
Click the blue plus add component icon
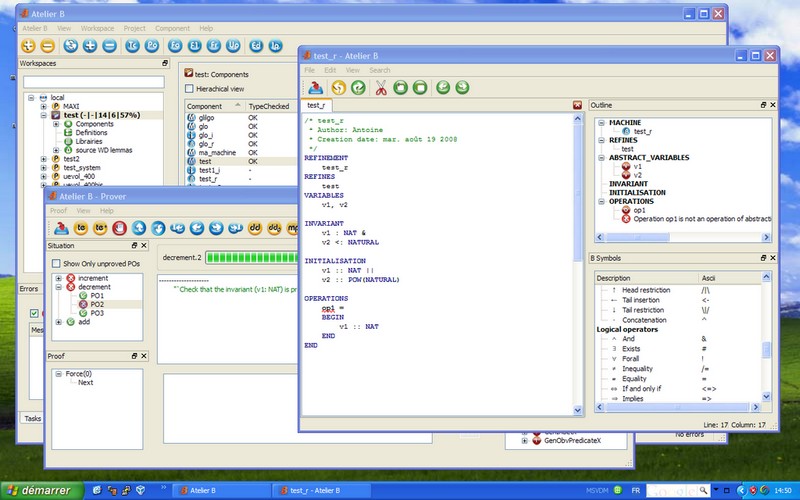point(90,46)
